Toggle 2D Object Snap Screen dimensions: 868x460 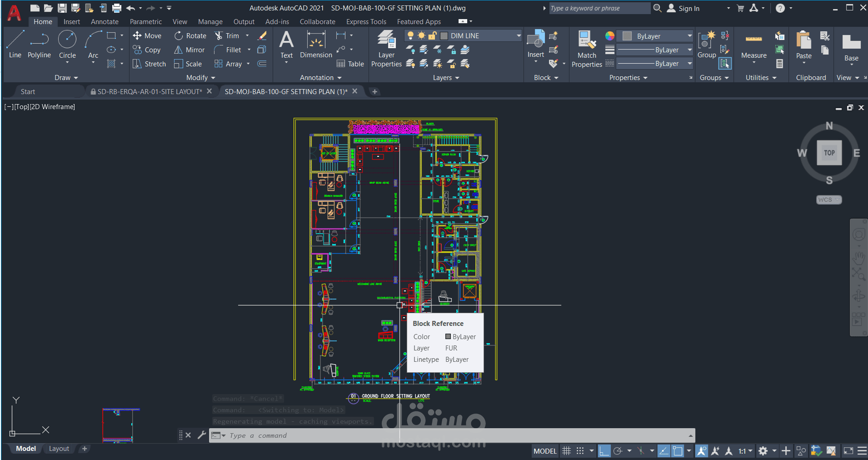pyautogui.click(x=678, y=451)
